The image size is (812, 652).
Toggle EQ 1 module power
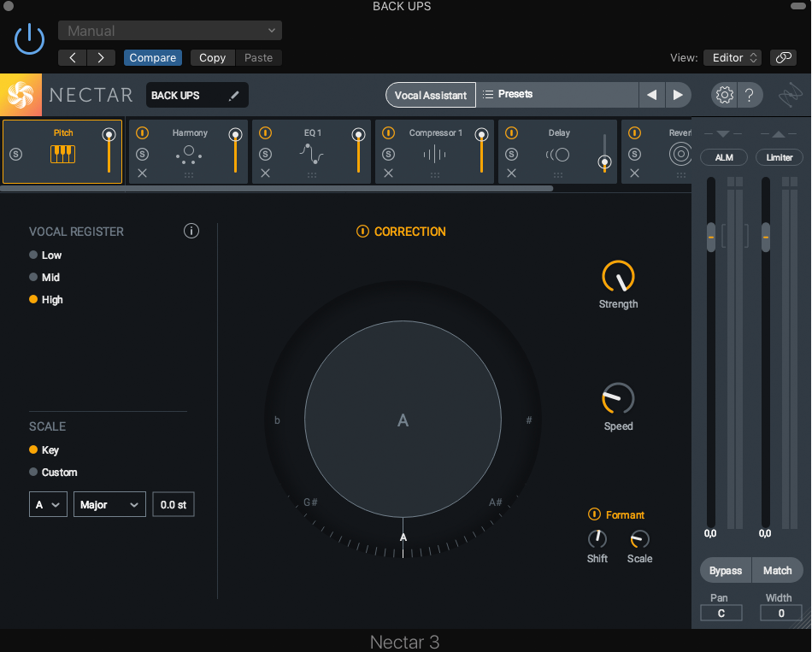[265, 133]
